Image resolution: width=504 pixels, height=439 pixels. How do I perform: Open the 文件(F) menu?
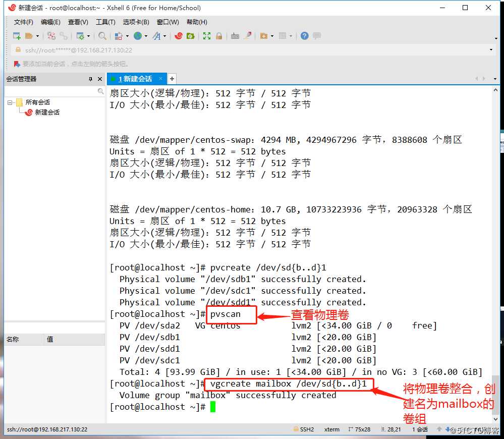[x=23, y=22]
